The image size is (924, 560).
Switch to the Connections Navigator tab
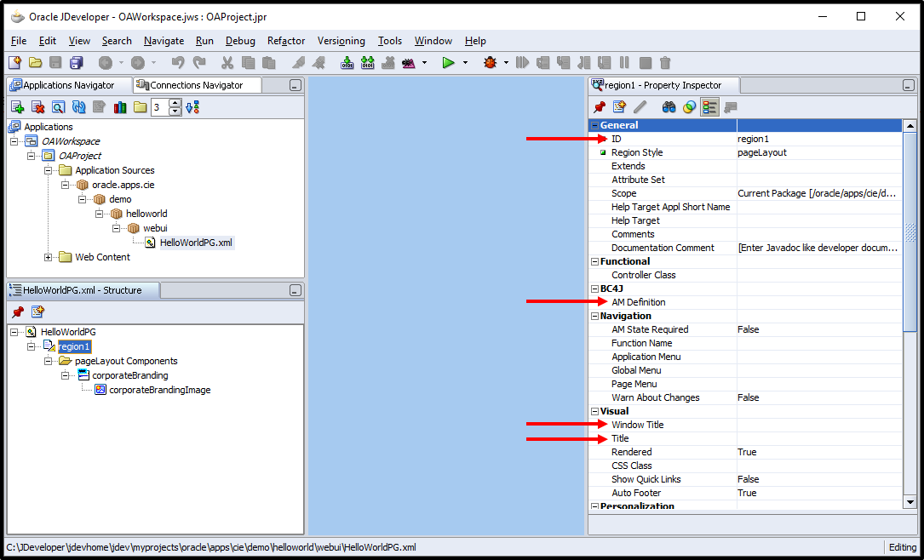(197, 85)
